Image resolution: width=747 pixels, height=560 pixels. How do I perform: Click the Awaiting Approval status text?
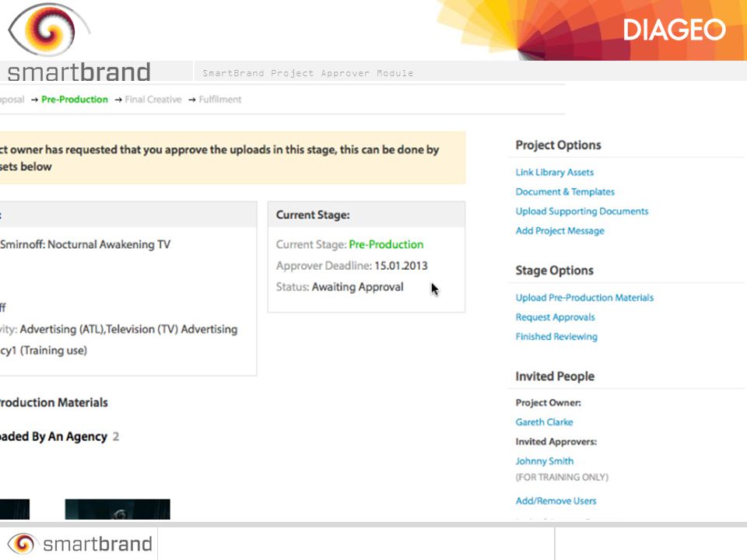point(358,287)
